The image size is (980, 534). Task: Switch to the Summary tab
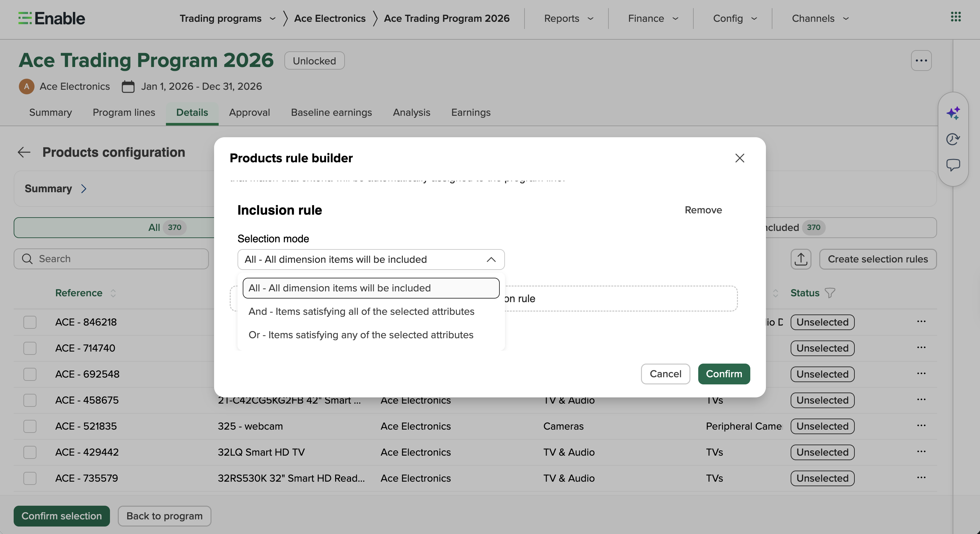coord(51,113)
